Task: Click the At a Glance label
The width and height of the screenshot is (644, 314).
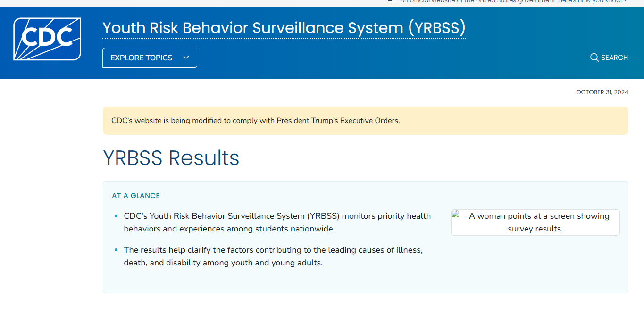Action: click(136, 196)
